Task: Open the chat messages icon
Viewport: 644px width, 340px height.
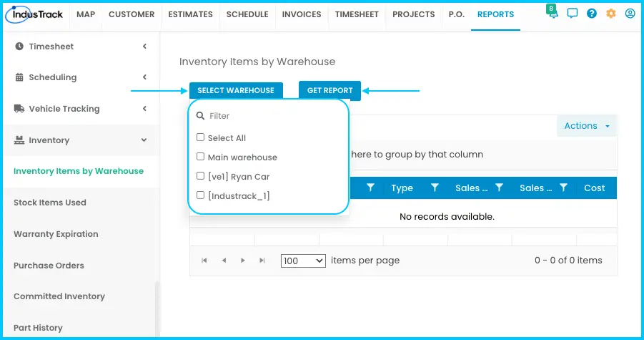Action: tap(572, 14)
